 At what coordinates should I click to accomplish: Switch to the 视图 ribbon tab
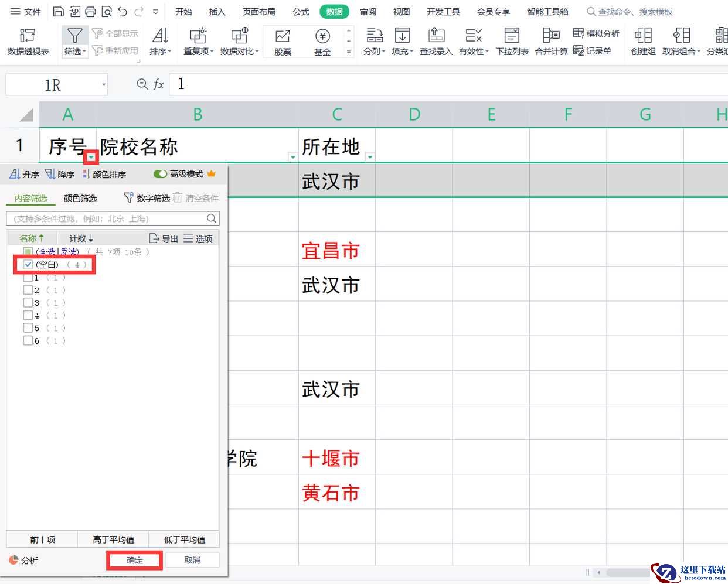coord(402,12)
